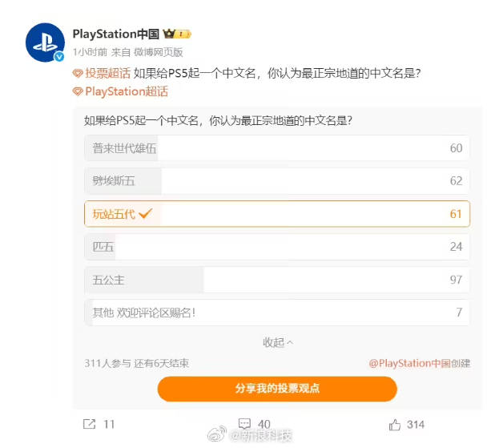Select poll option 普来世代雄伍

coord(277,148)
